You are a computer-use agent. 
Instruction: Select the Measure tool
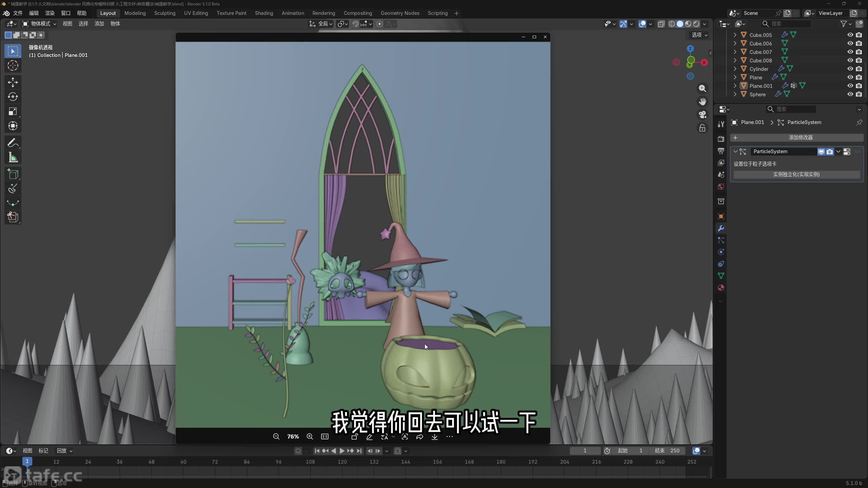(x=13, y=157)
